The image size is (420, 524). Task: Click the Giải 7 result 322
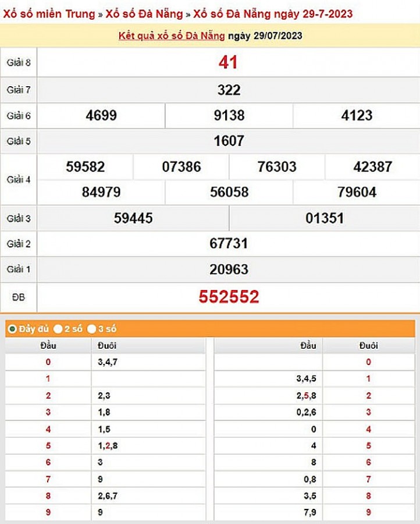229,90
